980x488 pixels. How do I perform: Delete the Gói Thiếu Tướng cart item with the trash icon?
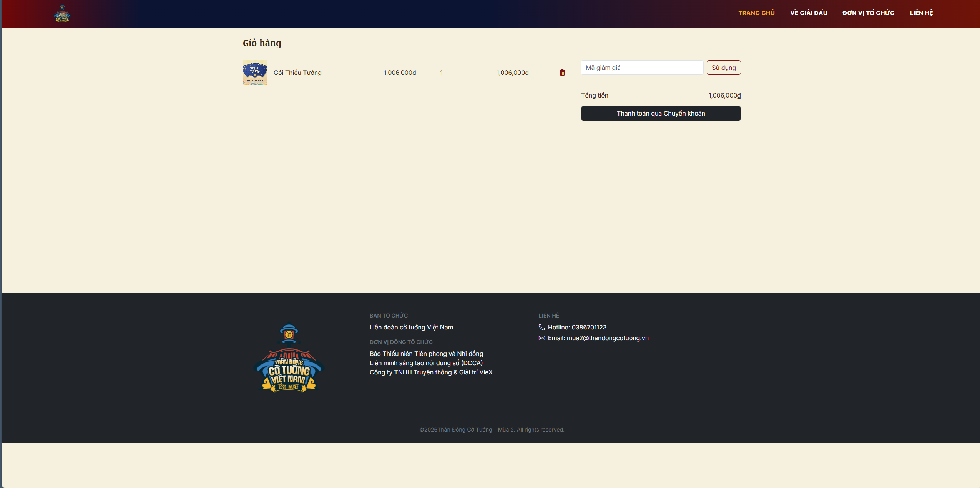(x=562, y=73)
